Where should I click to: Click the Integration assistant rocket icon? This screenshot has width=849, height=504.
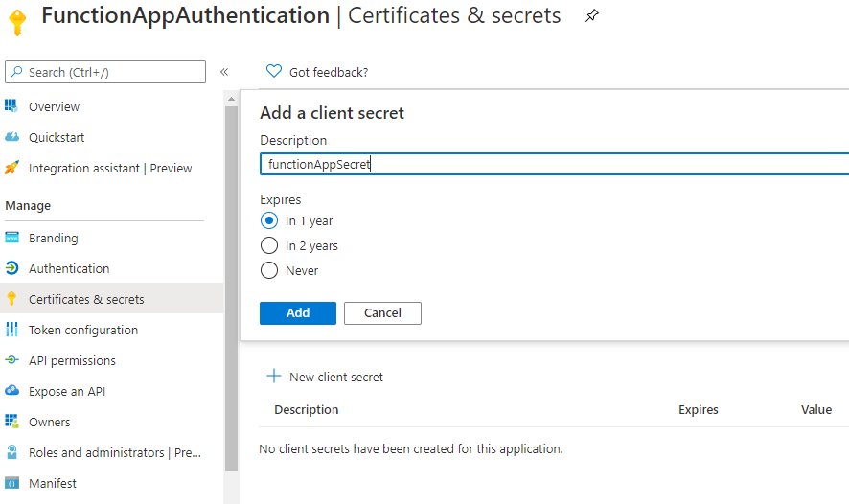(x=11, y=168)
